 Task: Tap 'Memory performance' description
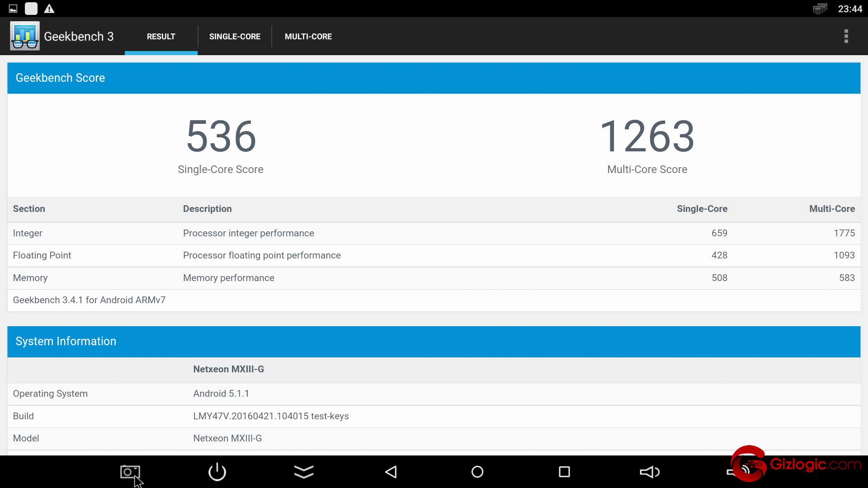tap(229, 278)
